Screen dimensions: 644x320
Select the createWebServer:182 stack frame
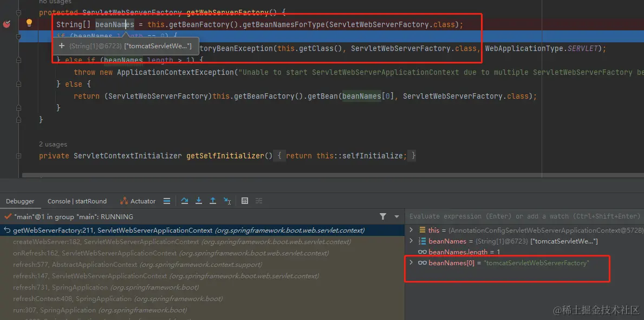202,242
